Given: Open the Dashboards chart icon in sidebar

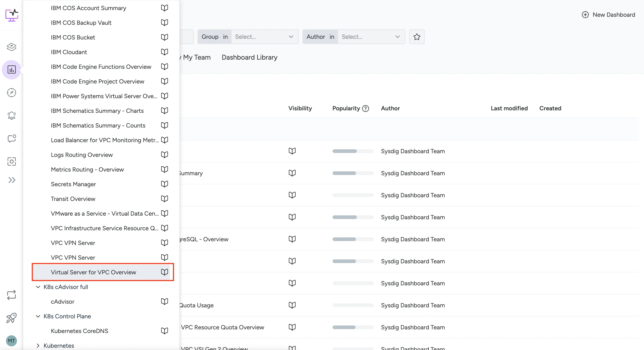Looking at the screenshot, I should click(x=11, y=69).
